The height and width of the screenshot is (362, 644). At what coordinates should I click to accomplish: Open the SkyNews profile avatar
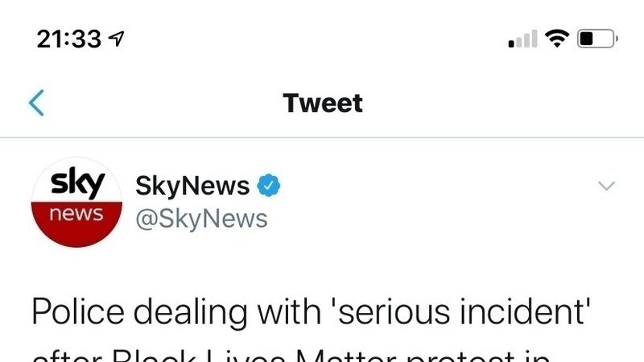click(x=76, y=203)
